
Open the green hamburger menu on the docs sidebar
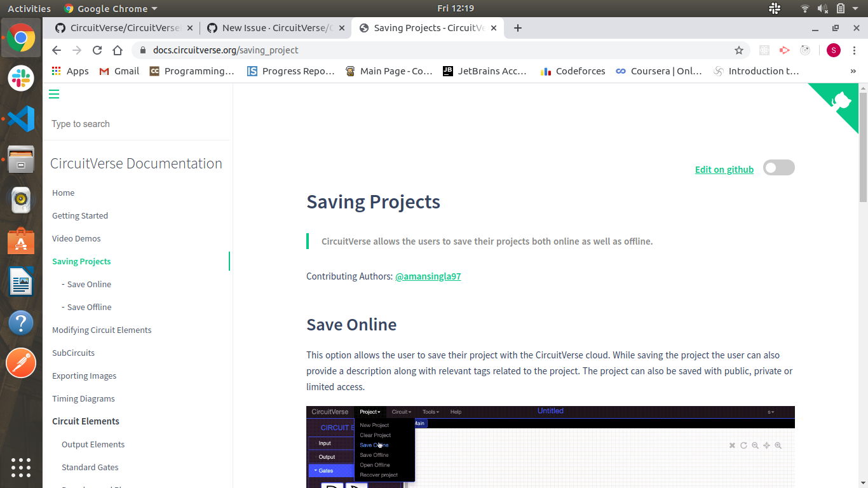54,93
